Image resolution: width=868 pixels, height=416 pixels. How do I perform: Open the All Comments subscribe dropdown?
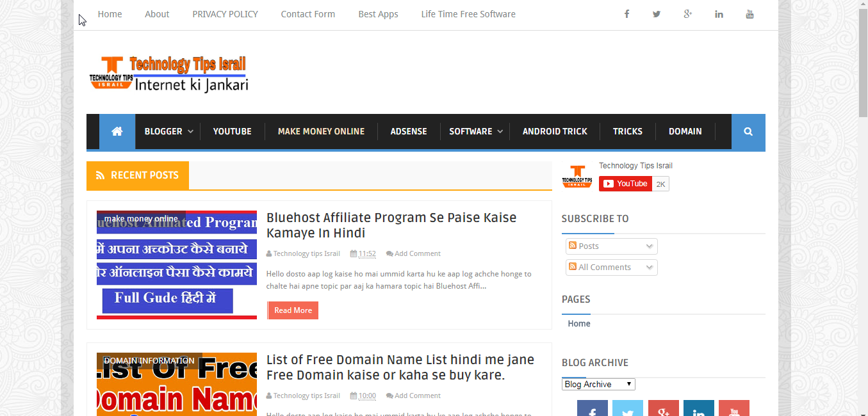612,268
